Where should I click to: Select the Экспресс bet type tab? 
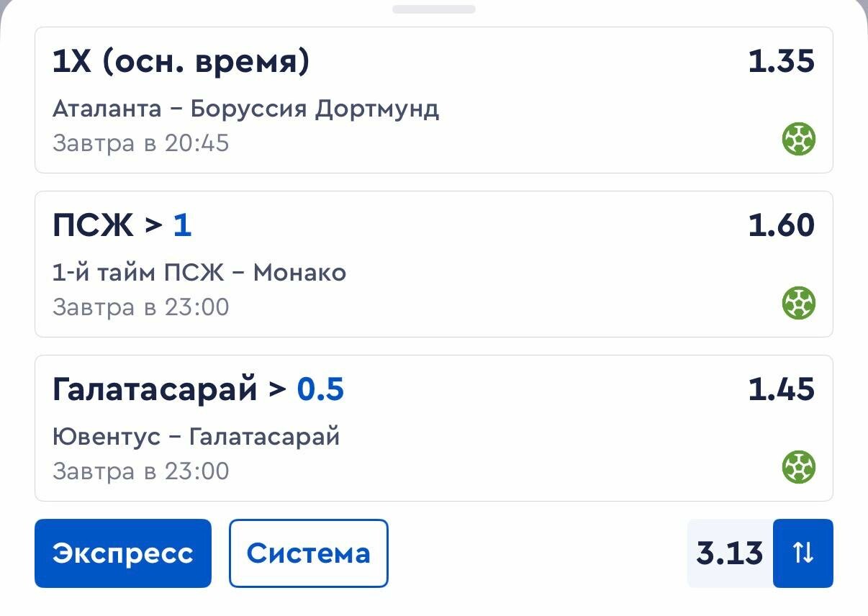[123, 553]
